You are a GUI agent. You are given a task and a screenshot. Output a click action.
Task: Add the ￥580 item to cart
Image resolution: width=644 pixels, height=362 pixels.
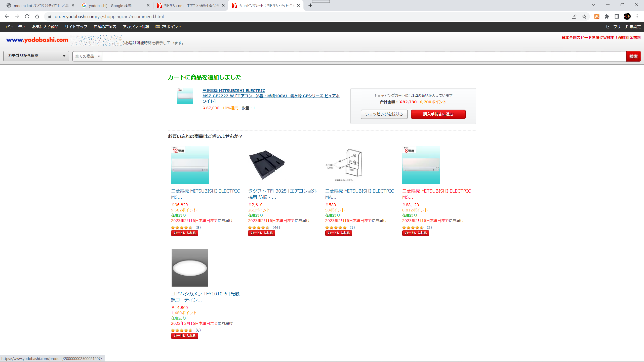[339, 233]
